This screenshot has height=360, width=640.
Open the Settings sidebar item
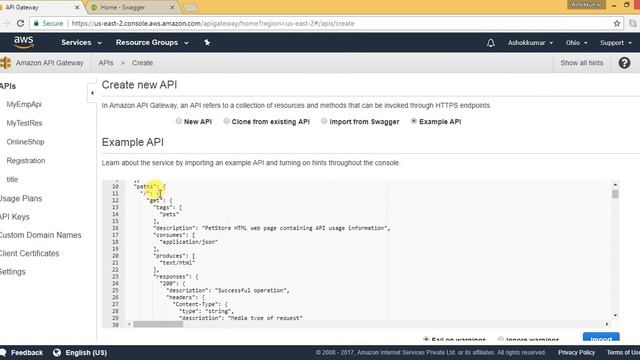13,272
